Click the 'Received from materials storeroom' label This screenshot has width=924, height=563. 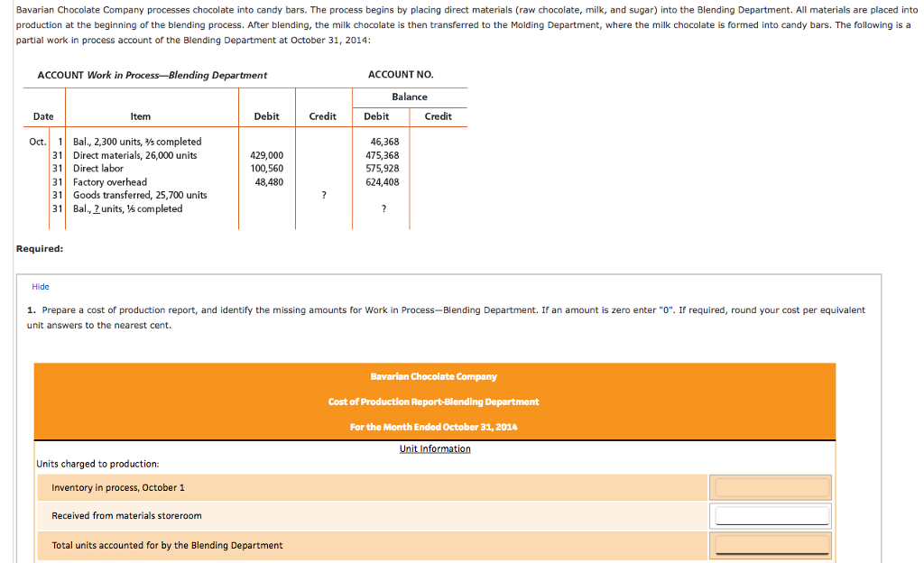coord(126,516)
